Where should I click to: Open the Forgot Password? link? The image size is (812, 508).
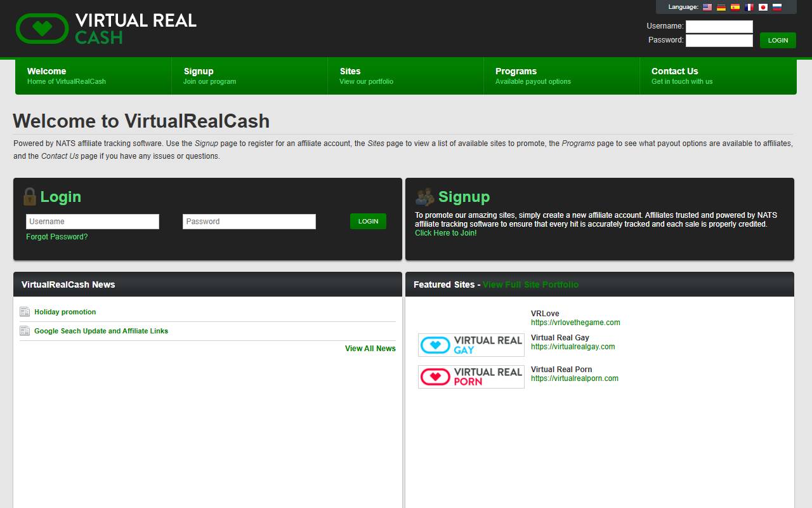coord(57,237)
